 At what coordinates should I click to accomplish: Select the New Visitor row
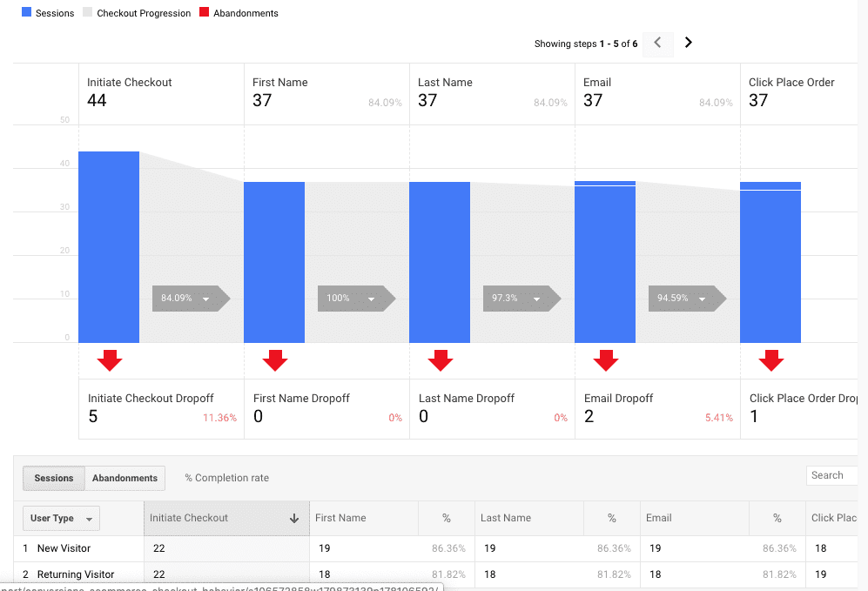pos(64,548)
